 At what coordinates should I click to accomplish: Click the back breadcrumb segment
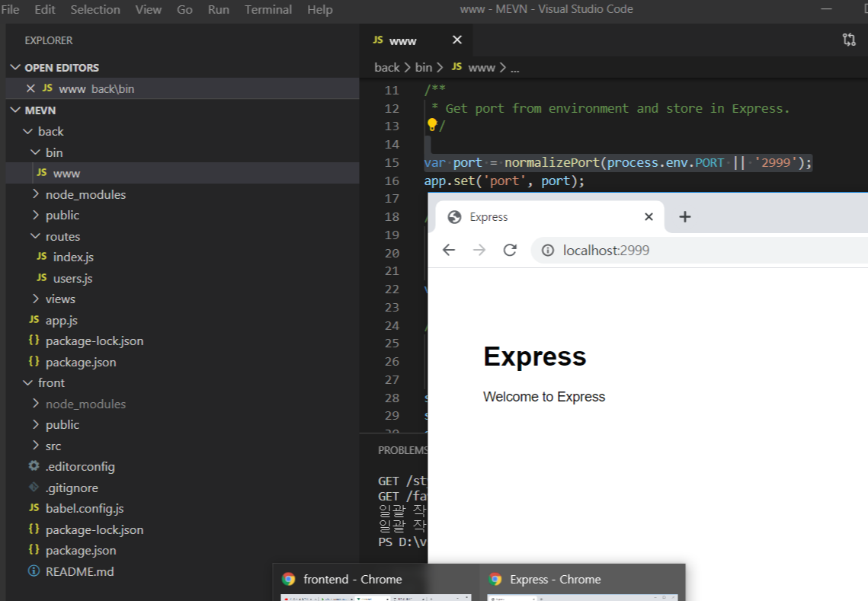[386, 68]
